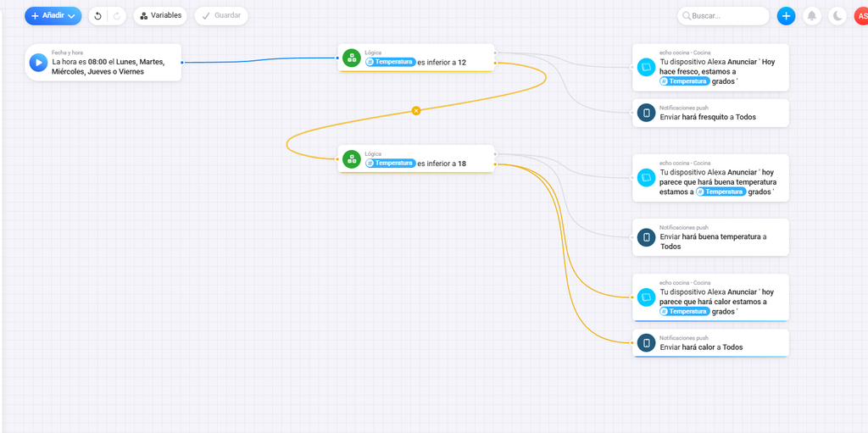Image resolution: width=868 pixels, height=433 pixels.
Task: Click logic icon of 'inferior a 12' card
Action: tap(352, 58)
